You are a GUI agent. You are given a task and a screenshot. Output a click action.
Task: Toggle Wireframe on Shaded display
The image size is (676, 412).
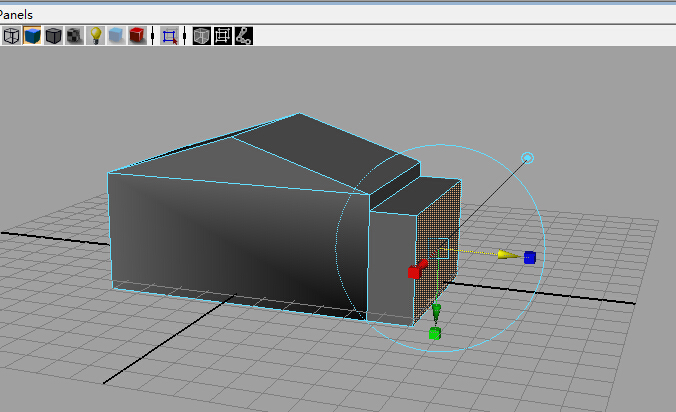(53, 36)
